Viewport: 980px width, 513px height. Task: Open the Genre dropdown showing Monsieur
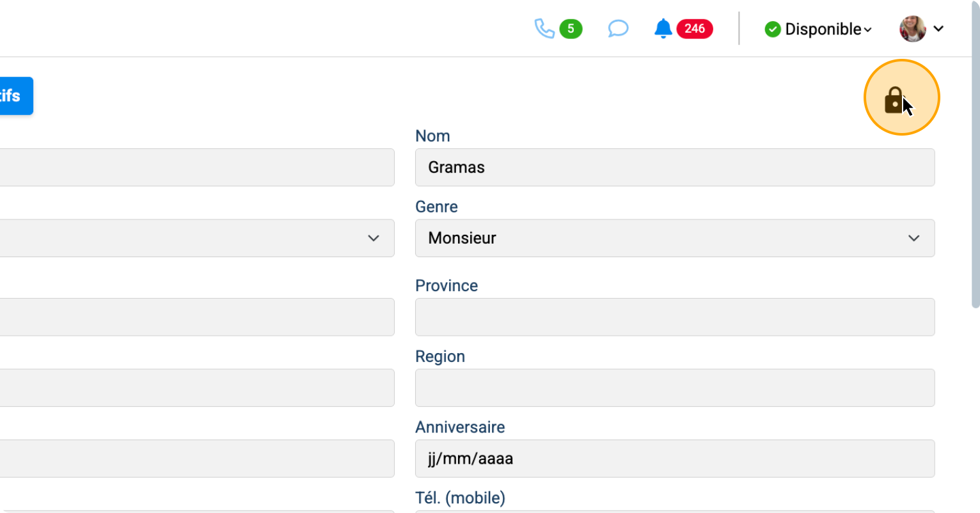674,238
